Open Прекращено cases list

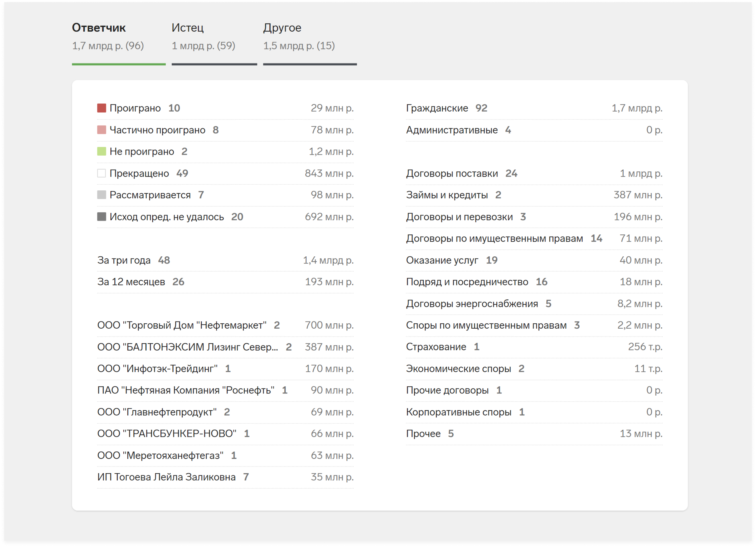(139, 173)
